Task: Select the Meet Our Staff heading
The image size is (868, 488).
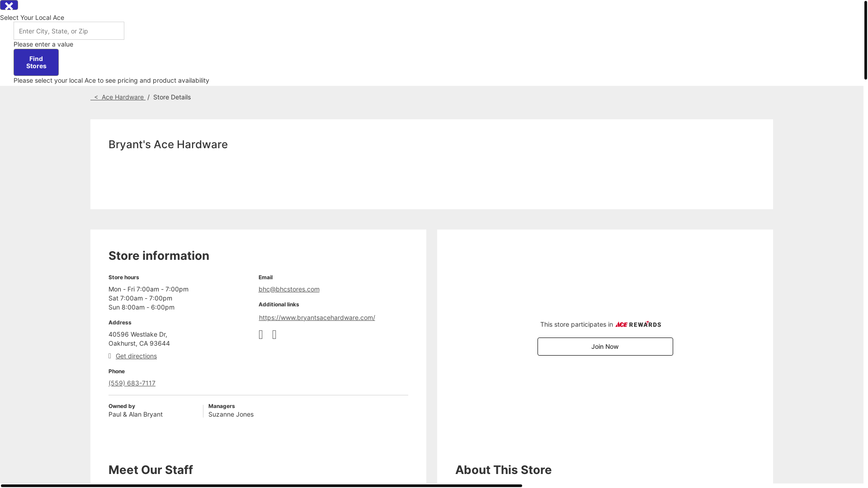Action: pos(151,470)
